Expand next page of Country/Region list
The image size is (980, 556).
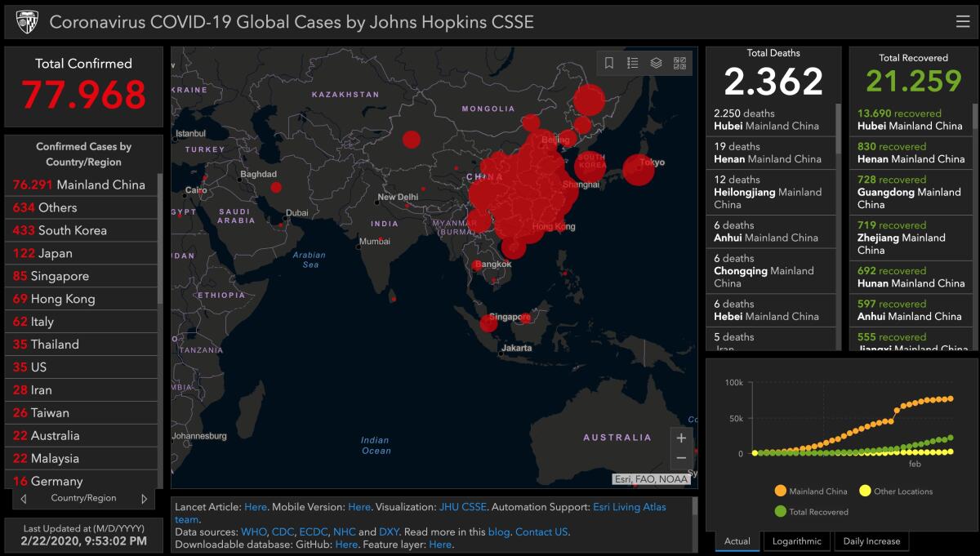pos(145,497)
